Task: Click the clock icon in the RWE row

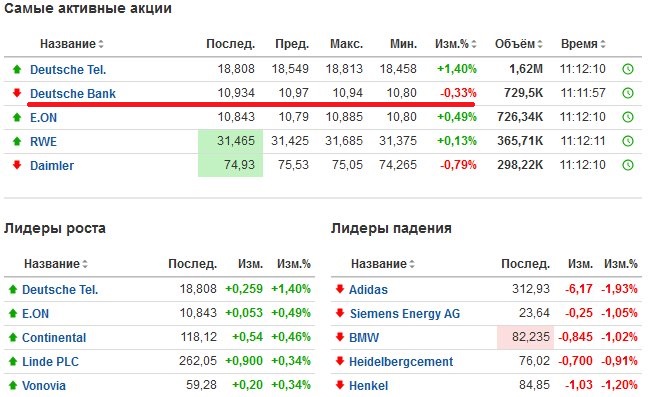Action: 628,141
